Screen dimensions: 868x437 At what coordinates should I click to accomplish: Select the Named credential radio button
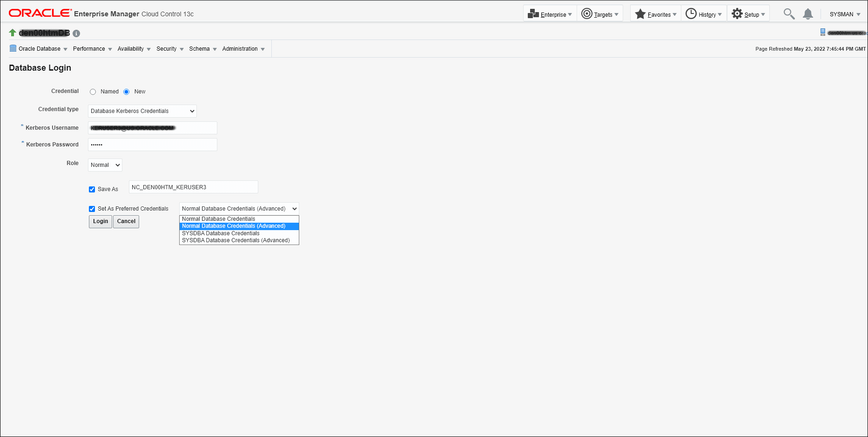tap(93, 92)
